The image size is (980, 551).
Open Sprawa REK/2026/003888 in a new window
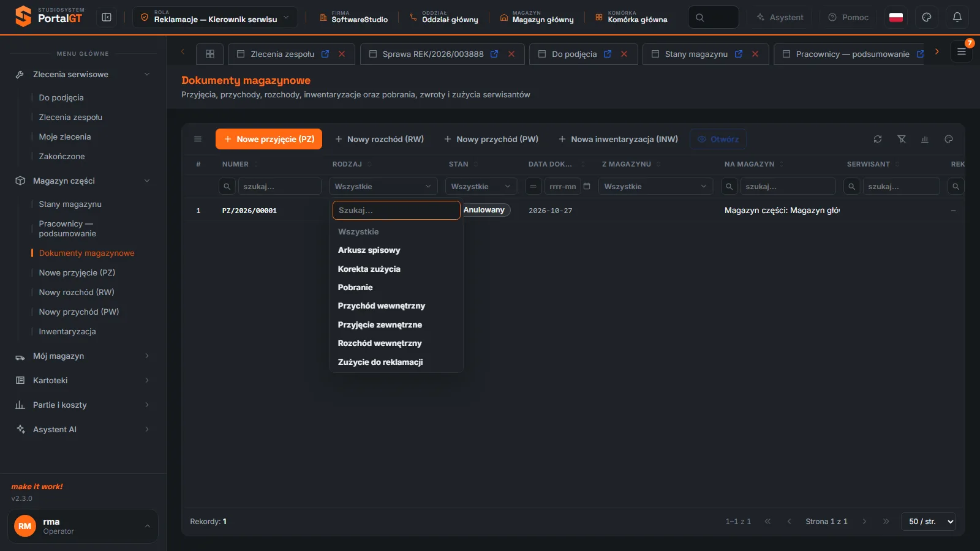click(x=494, y=54)
